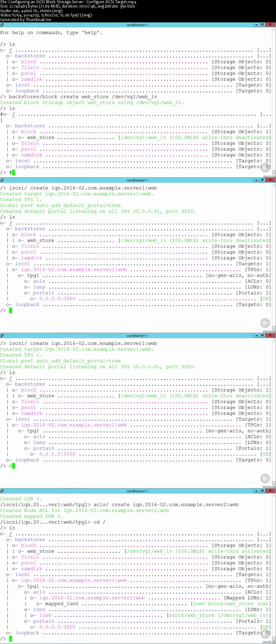Open the PuTTY icon menu in the third terminal window
The width and height of the screenshot is (276, 644).
click(2, 335)
